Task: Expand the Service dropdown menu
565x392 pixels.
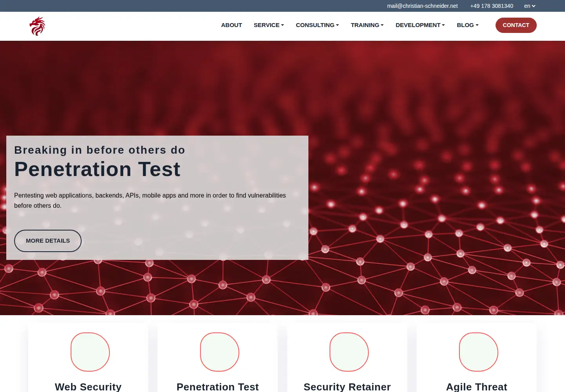Action: point(269,25)
